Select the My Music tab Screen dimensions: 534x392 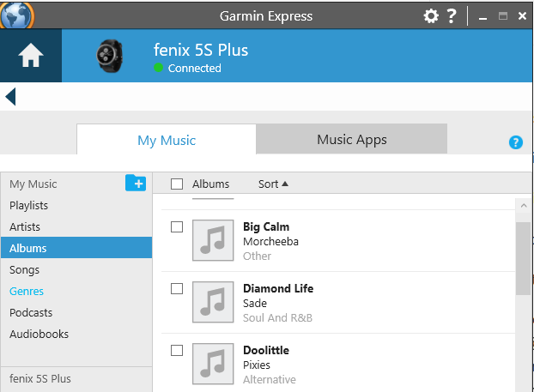pos(167,141)
